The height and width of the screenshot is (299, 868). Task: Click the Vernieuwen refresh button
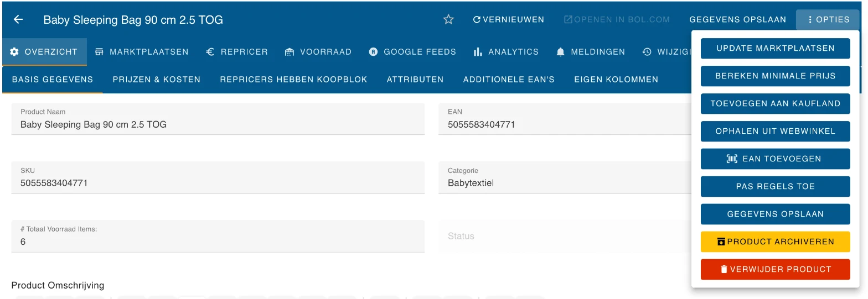[508, 19]
